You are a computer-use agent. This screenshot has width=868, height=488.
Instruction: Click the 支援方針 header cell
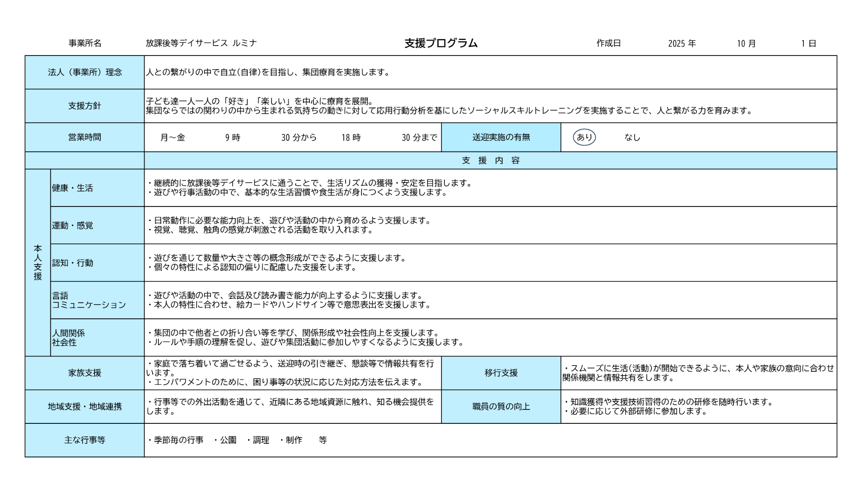85,106
